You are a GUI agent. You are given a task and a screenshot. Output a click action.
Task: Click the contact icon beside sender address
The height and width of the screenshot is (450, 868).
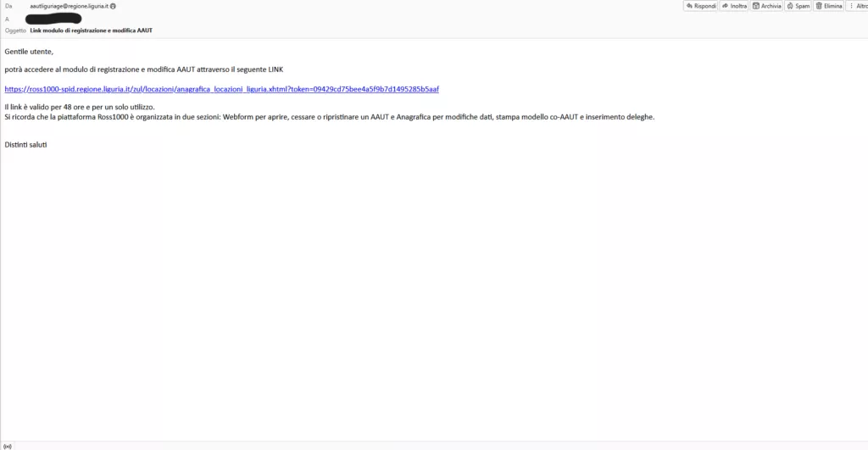(x=112, y=6)
